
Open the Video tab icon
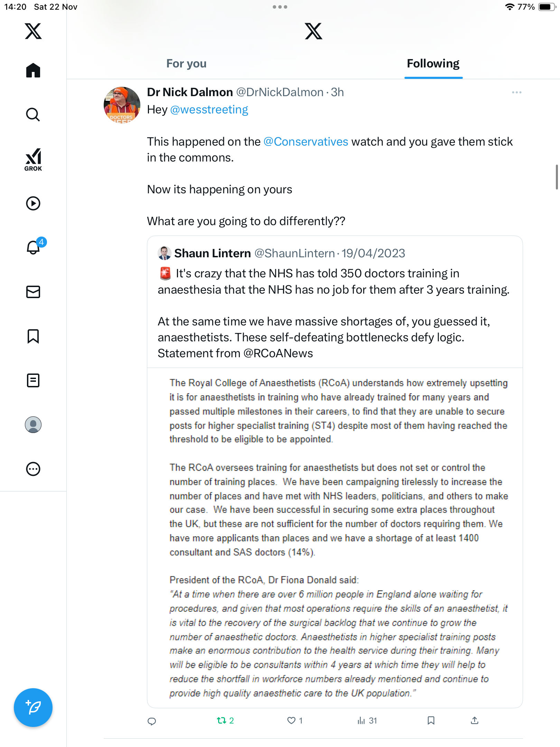pos(33,203)
